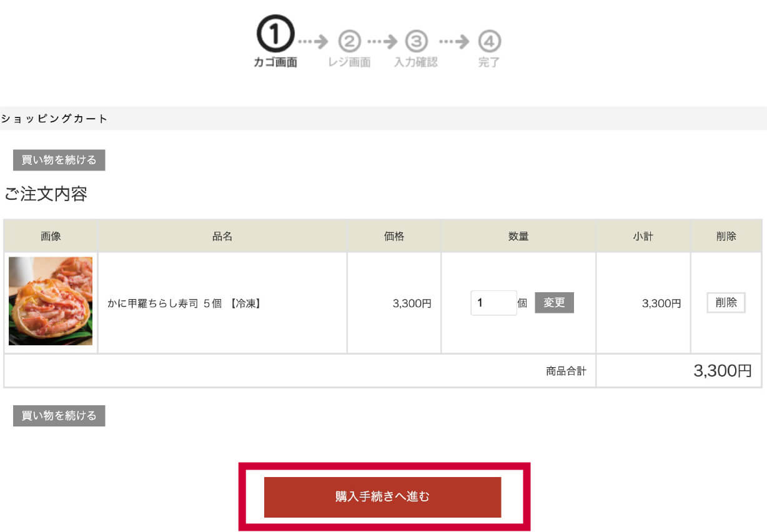Click the top 買い物を続ける button

[x=59, y=160]
